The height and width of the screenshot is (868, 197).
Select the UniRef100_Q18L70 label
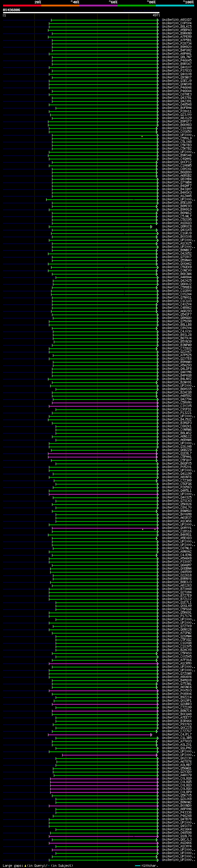177,836
